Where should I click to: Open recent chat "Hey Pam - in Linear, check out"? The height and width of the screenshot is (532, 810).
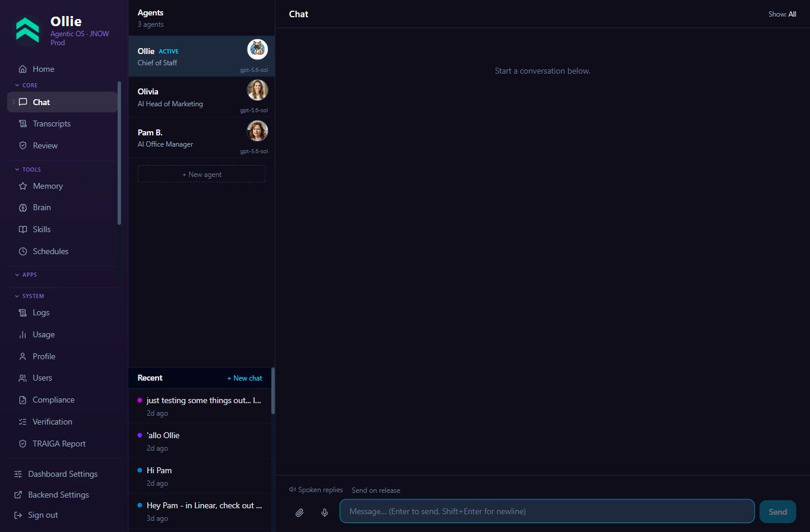200,511
